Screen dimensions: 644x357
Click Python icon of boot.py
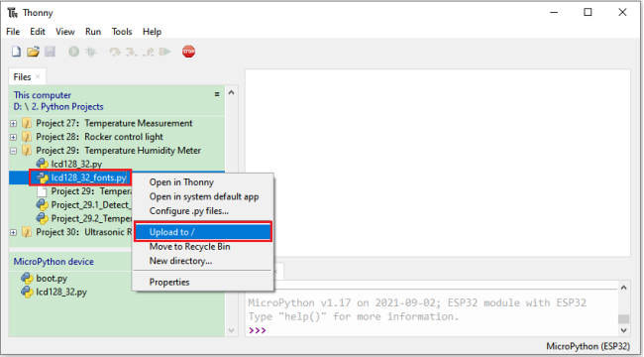pos(27,279)
